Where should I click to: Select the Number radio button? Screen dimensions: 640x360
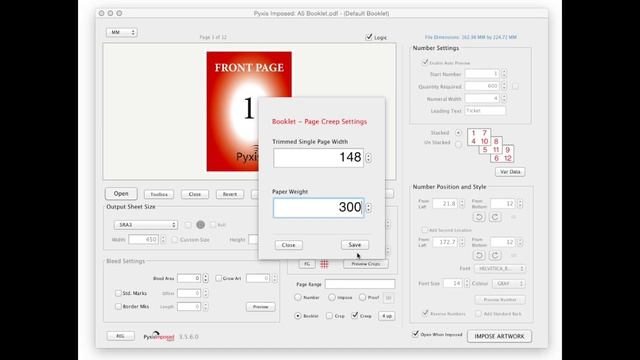(298, 298)
